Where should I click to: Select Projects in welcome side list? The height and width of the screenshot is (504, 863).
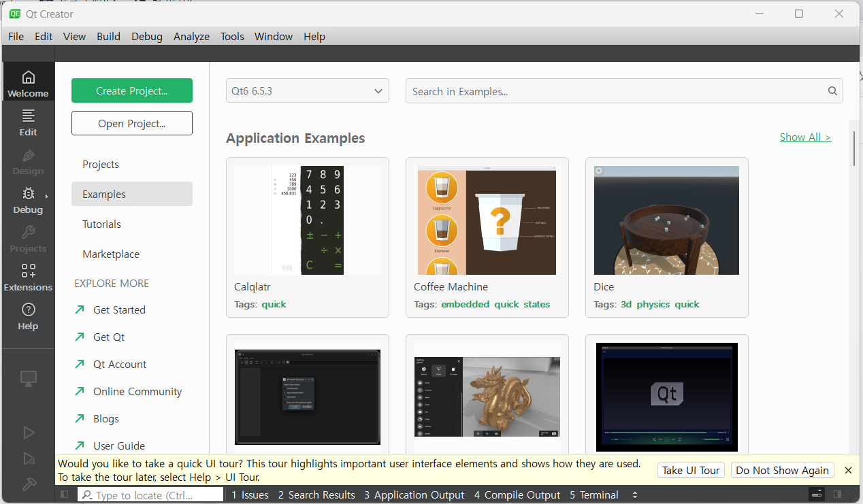[132, 164]
